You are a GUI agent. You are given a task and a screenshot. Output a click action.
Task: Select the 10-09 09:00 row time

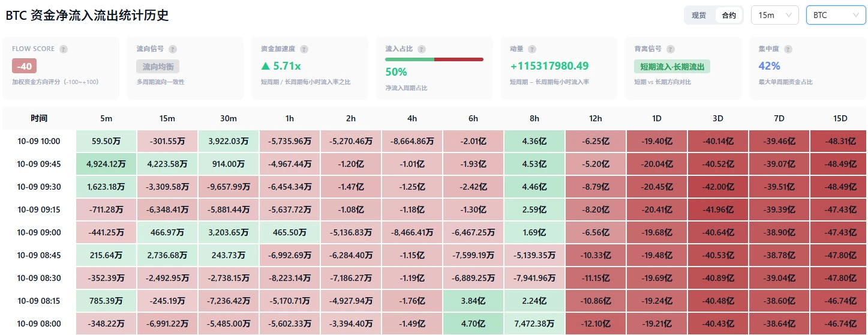pos(39,232)
